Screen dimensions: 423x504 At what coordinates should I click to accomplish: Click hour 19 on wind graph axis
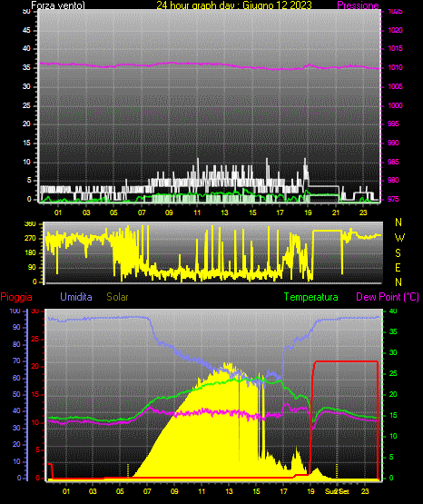(x=308, y=212)
